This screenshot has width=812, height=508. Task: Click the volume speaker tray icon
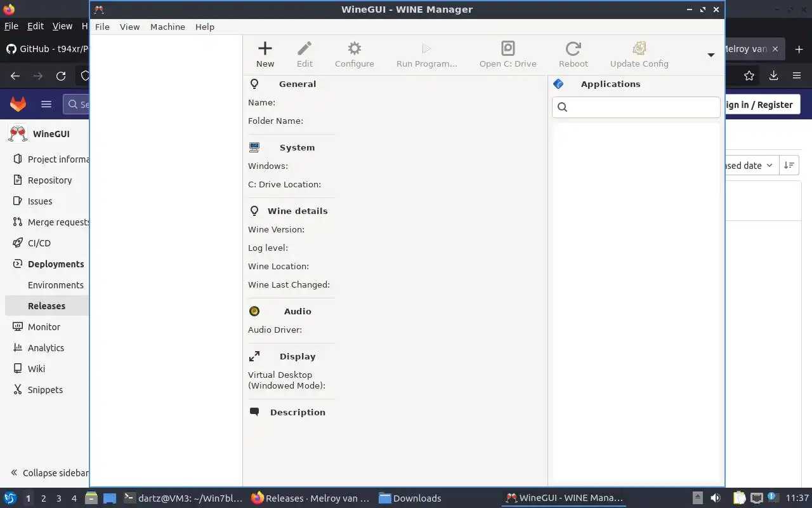pyautogui.click(x=715, y=498)
